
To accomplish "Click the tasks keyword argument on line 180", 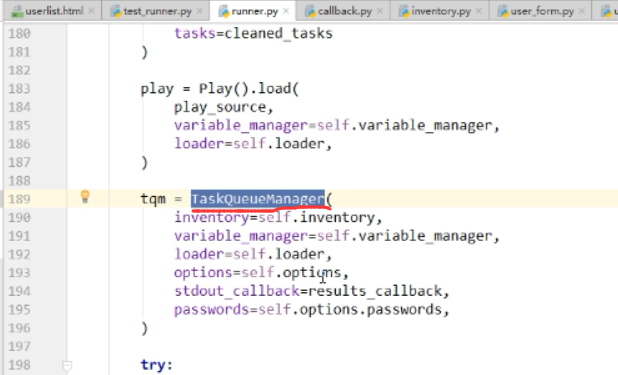I will 195,34.
